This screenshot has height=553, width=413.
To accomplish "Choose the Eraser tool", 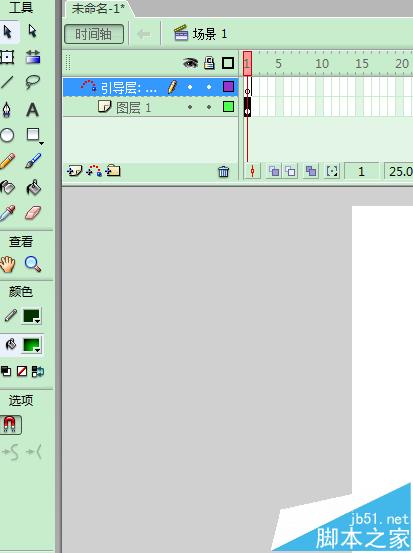I will (33, 213).
